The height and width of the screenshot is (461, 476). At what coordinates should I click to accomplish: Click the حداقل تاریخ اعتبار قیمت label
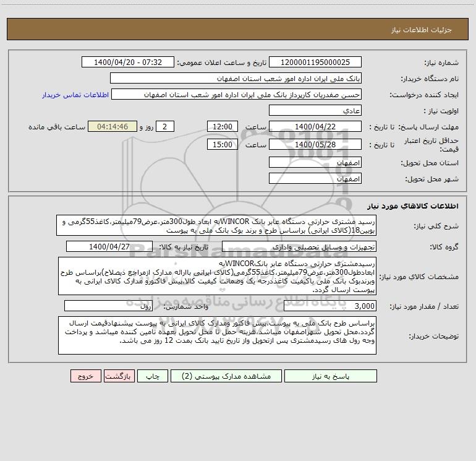click(431, 145)
